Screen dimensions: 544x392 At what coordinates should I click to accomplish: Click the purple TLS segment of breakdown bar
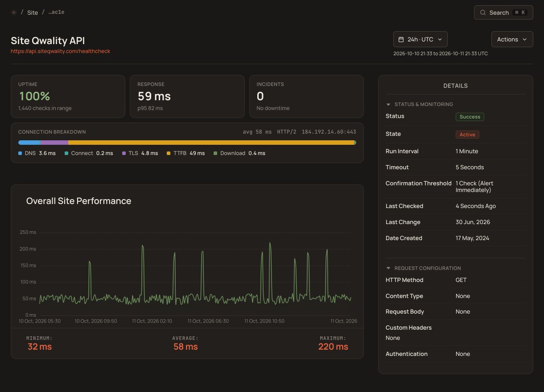tap(54, 143)
